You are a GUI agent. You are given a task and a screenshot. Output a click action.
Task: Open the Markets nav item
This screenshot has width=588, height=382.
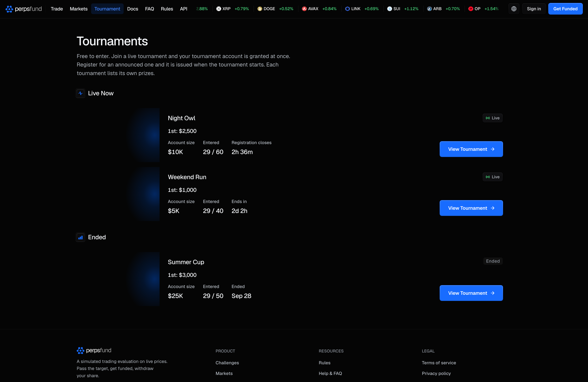coord(79,9)
